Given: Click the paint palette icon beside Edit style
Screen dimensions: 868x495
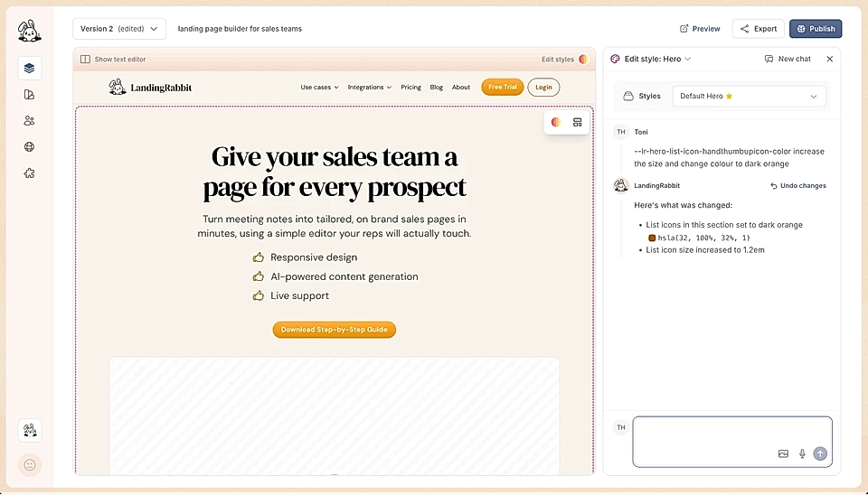Looking at the screenshot, I should point(615,59).
